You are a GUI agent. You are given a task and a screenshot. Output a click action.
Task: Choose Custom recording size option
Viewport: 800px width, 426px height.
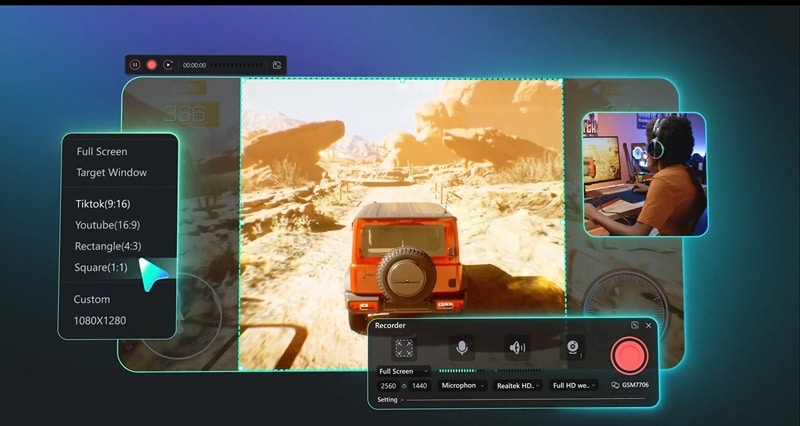[92, 299]
